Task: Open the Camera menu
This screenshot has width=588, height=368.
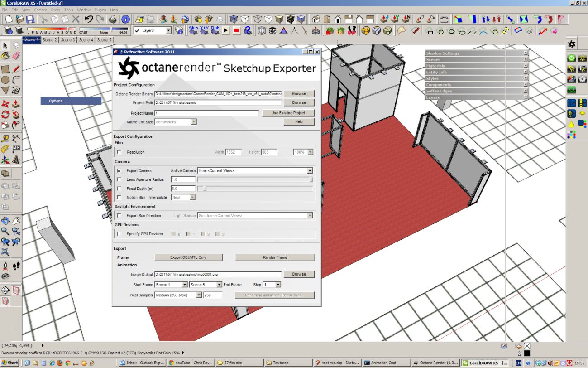Action: pyautogui.click(x=40, y=10)
